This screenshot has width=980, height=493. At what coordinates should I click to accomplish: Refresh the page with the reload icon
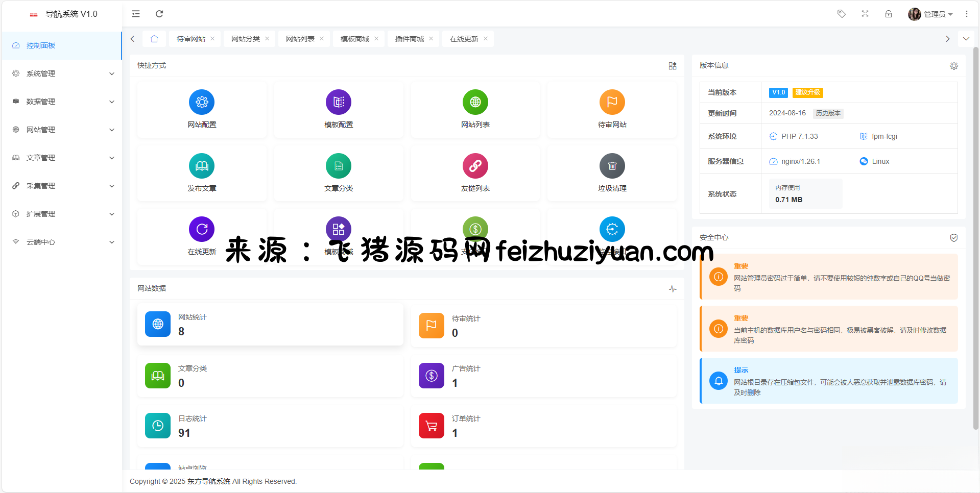click(159, 14)
